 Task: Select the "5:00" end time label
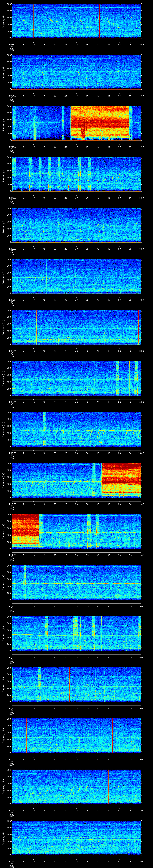coord(141,197)
